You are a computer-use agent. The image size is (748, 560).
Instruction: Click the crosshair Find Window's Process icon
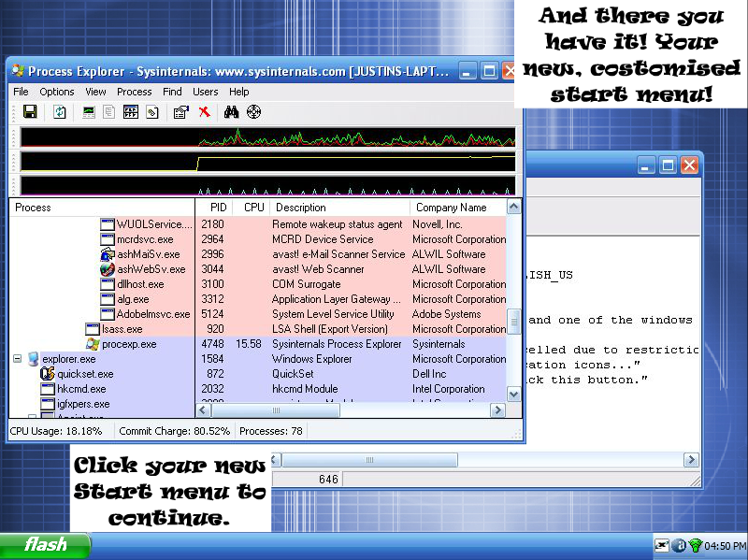point(253,112)
